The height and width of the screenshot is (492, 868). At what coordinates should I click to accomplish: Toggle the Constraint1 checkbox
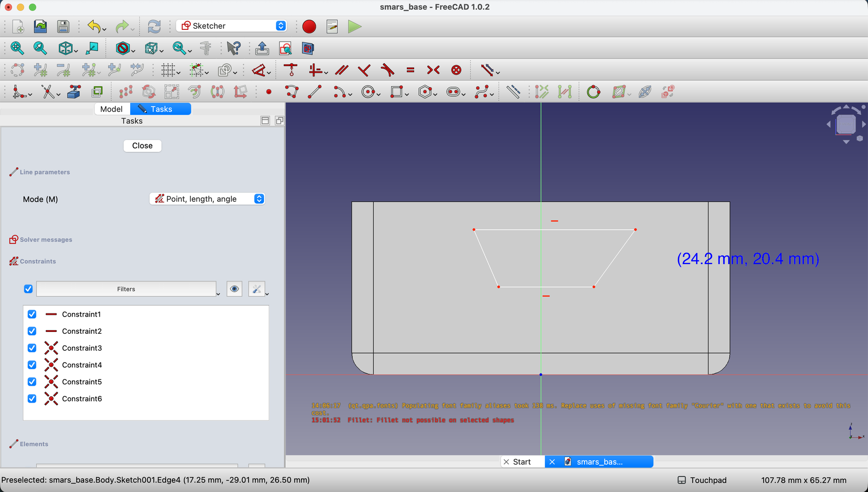point(32,314)
